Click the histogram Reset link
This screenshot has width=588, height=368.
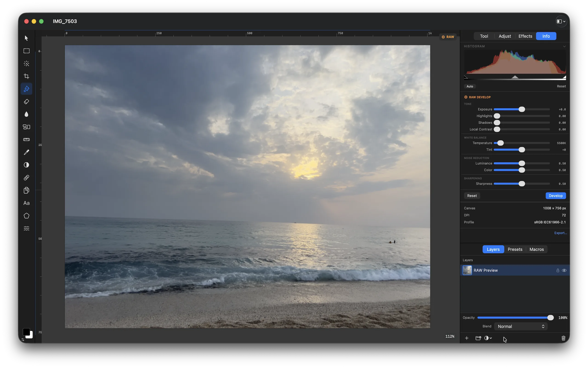tap(561, 86)
